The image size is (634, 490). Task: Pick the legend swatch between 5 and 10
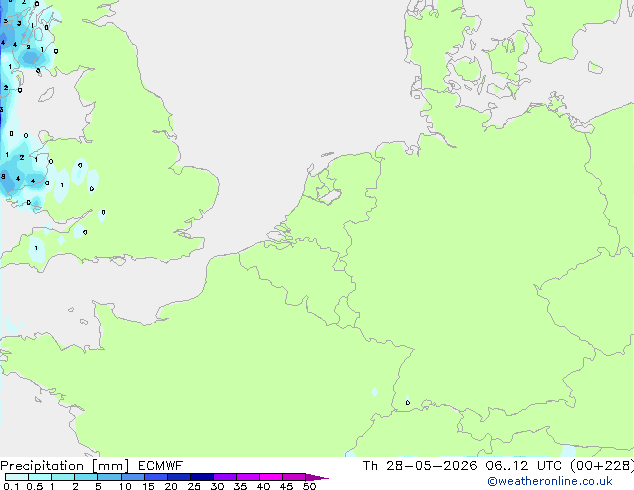coord(109,477)
